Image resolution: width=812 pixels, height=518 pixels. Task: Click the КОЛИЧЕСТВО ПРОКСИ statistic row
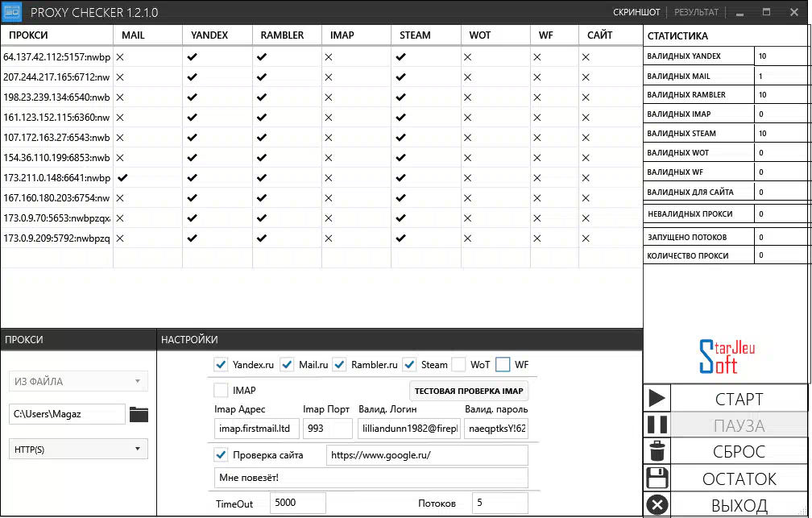[x=726, y=255]
